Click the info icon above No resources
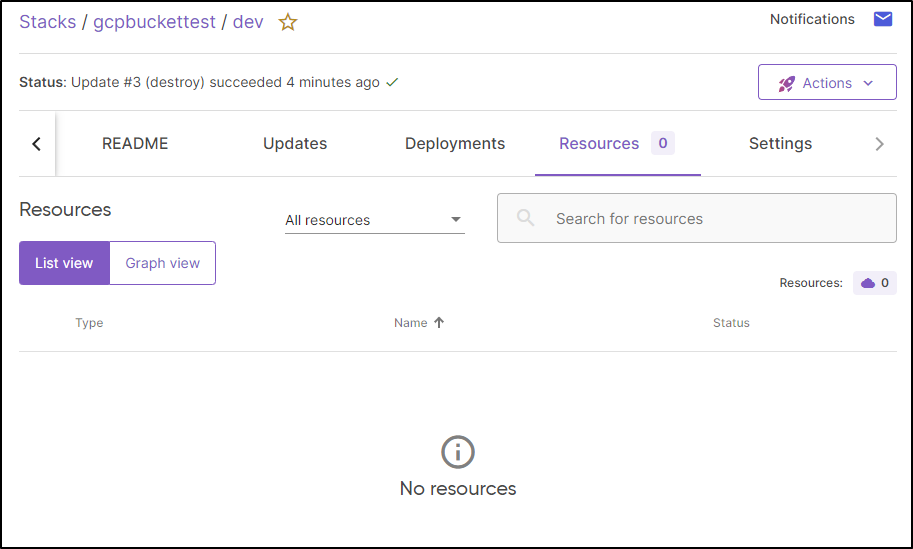This screenshot has width=913, height=549. [x=458, y=452]
